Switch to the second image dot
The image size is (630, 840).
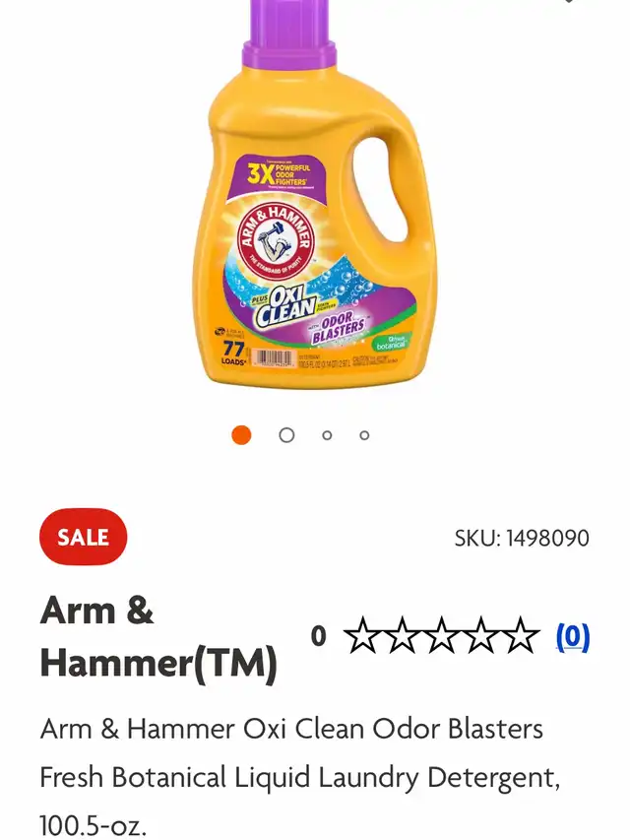286,435
